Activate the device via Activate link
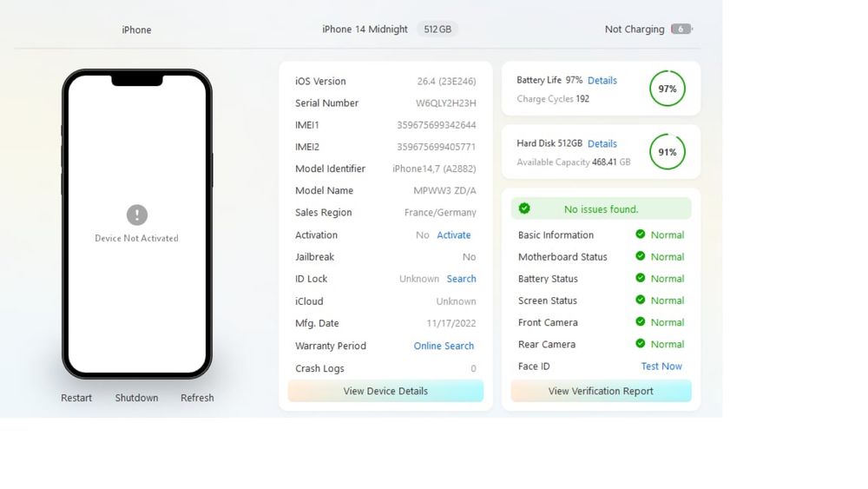Image resolution: width=868 pixels, height=489 pixels. 454,235
